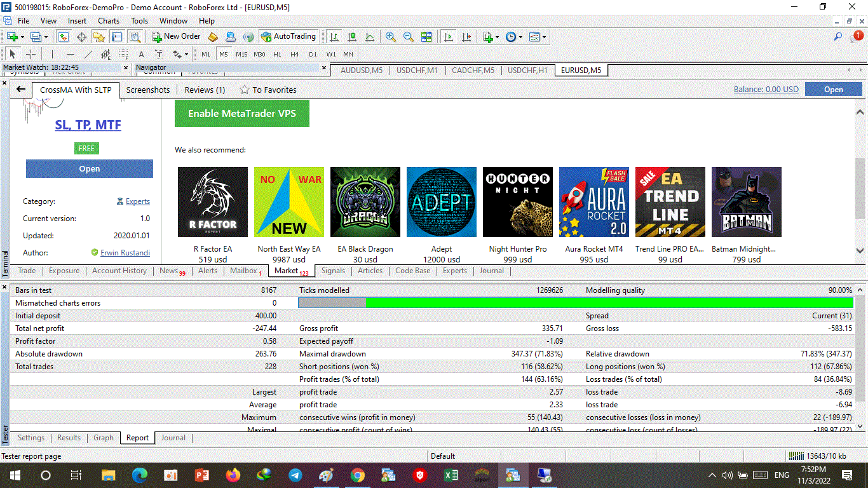Click the Enable MetaTrader VPS button
The image size is (868, 488).
(242, 114)
